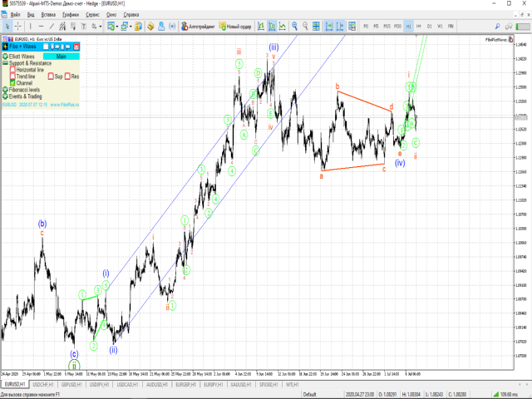Select the trendline drawing tool
Viewport: 532px width, 399px height.
click(52, 27)
